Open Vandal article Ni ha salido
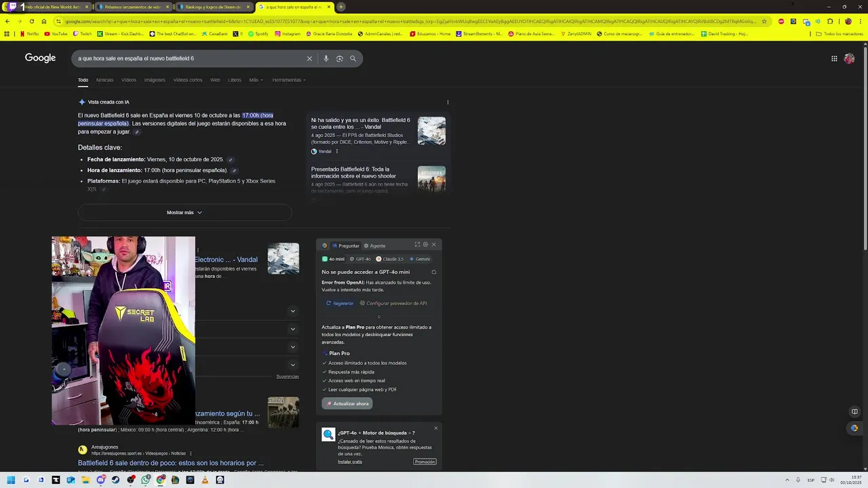Screen dimensions: 868x488 360,123
